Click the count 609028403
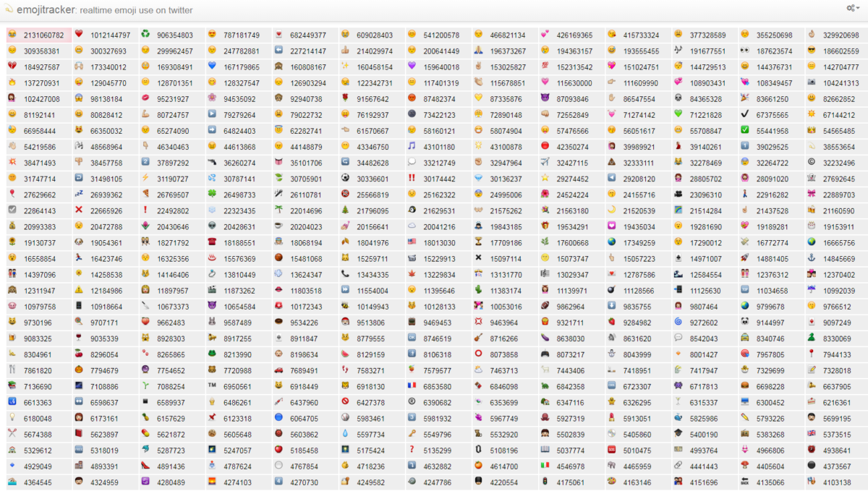This screenshot has width=868, height=491. click(375, 35)
